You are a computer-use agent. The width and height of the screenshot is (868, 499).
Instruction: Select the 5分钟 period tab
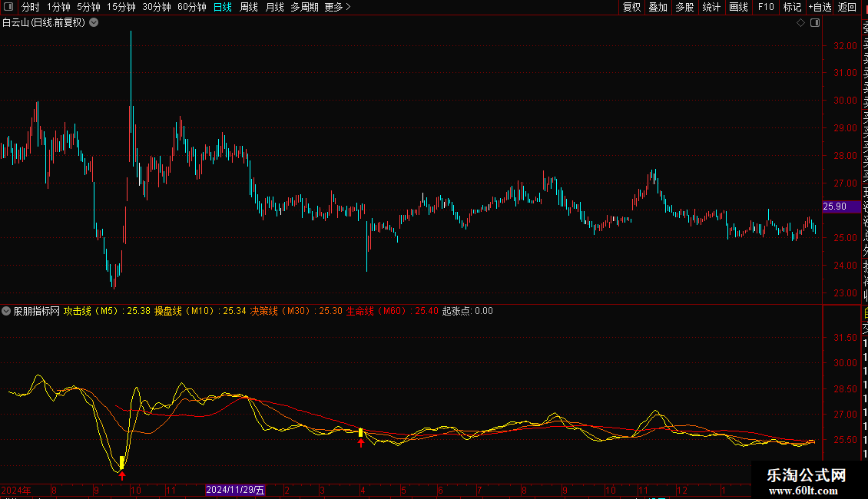88,7
